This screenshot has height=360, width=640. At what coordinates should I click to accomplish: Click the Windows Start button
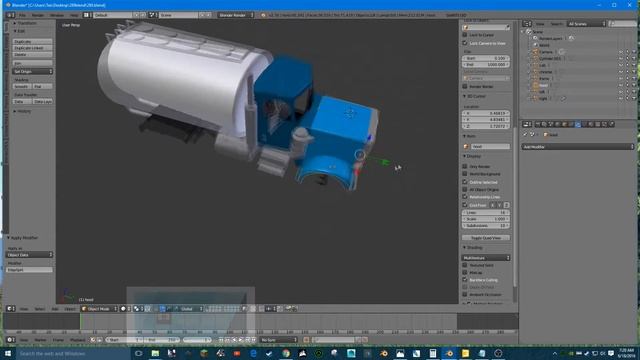tap(8, 353)
